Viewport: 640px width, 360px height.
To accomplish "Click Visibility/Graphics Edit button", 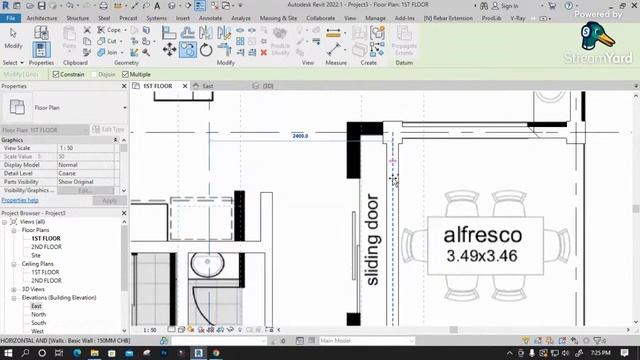I will (x=85, y=190).
